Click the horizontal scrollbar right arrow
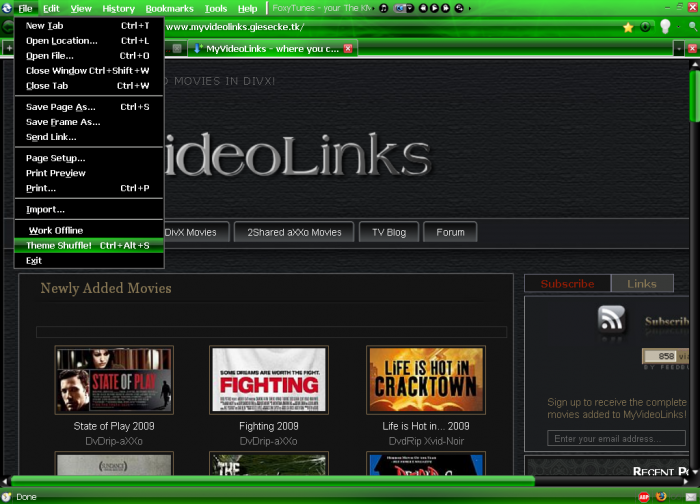Viewport: 700px width, 504px height. coord(686,481)
